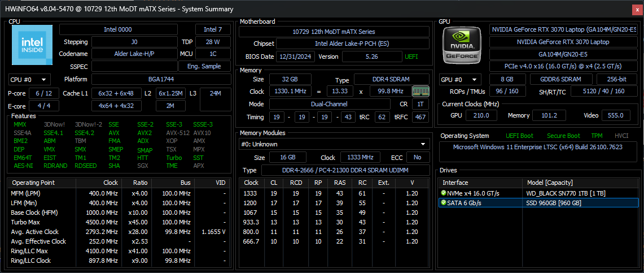
Task: Click the HVCI status label
Action: (621, 136)
